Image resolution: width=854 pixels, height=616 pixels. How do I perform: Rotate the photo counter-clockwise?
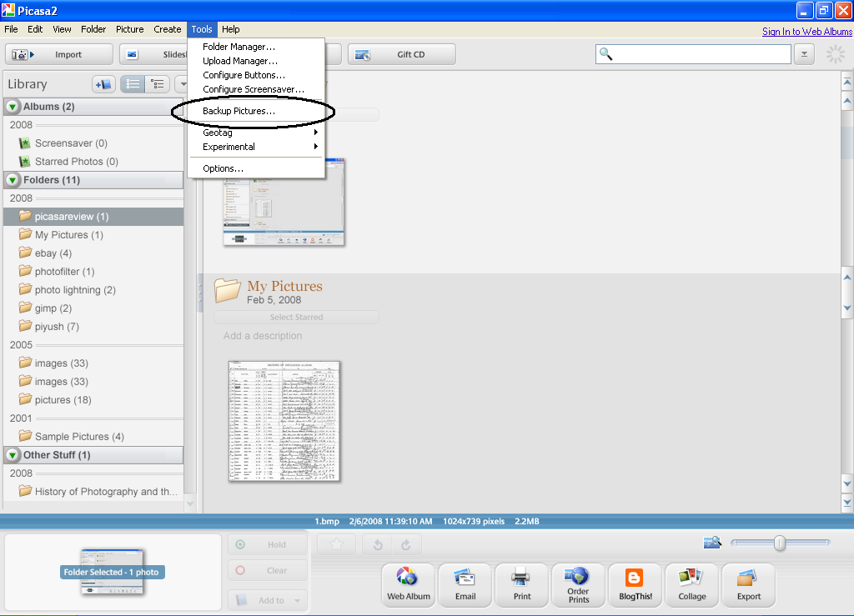coord(378,544)
